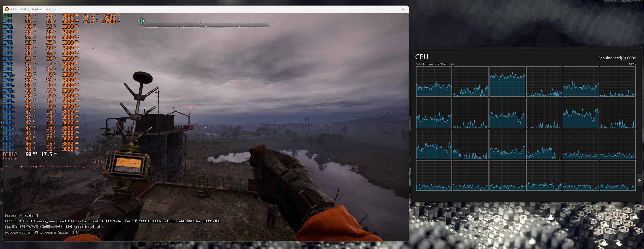Click the "18980" MB memory value

tap(108, 21)
